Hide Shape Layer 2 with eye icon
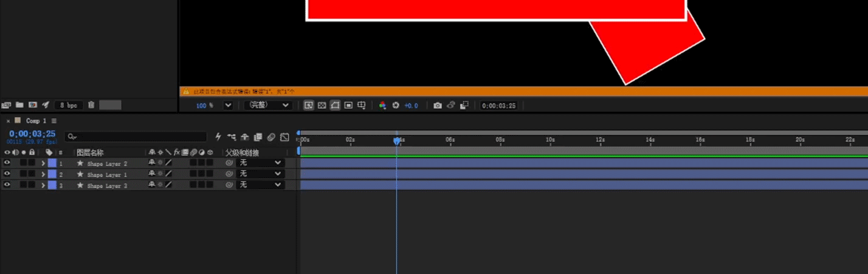 click(7, 163)
